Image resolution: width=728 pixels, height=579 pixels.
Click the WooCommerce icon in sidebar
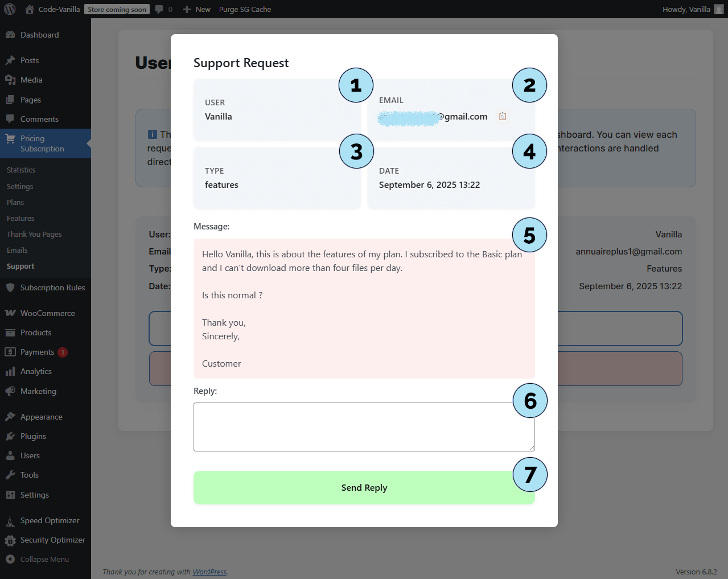(10, 313)
